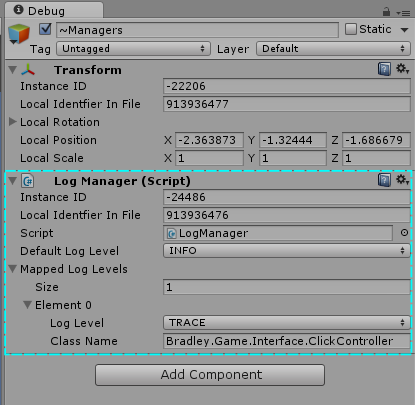
Task: Enable the Static checkbox
Action: 351,29
